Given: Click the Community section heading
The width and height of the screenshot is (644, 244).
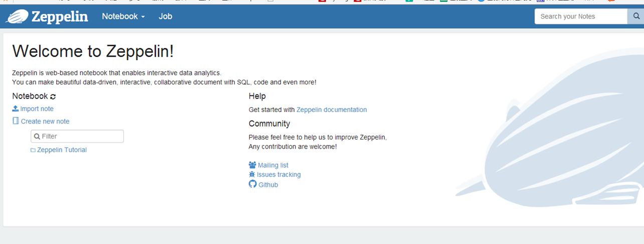Looking at the screenshot, I should (x=269, y=124).
